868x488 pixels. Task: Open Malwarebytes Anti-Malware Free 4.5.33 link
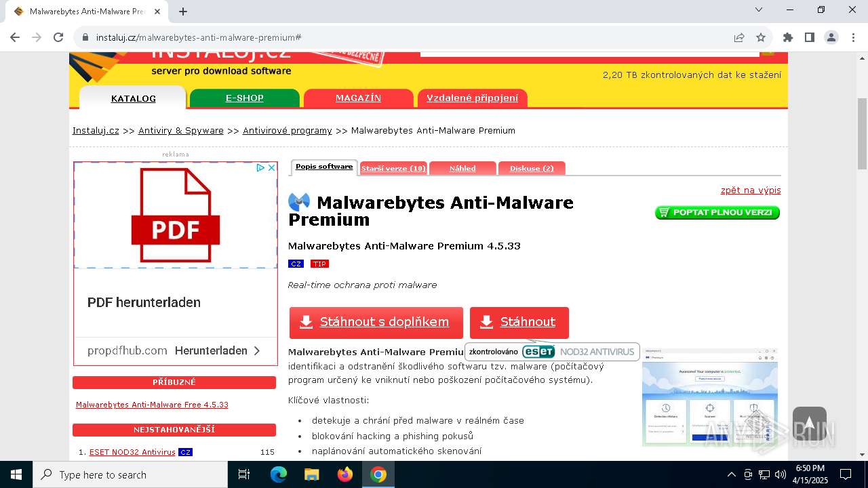[x=152, y=405]
